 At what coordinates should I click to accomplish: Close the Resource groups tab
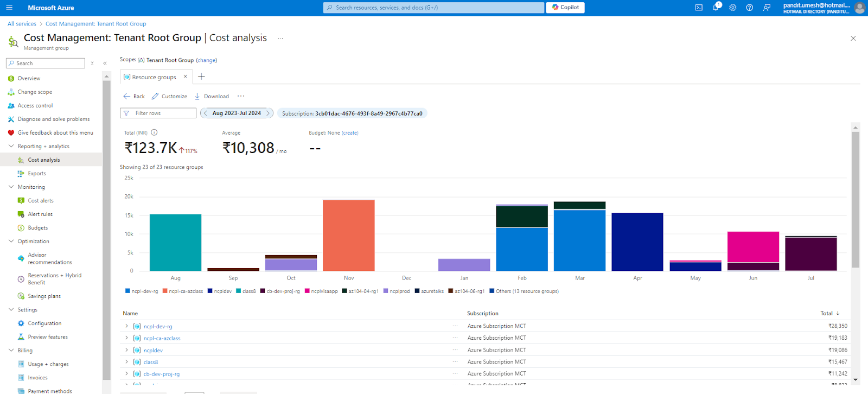point(186,77)
